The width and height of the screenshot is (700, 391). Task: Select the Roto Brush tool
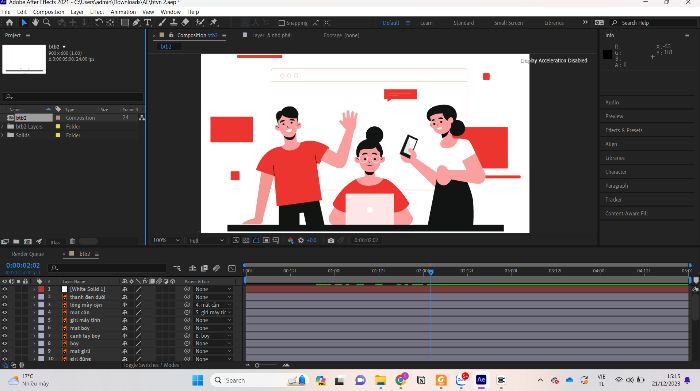coord(200,22)
